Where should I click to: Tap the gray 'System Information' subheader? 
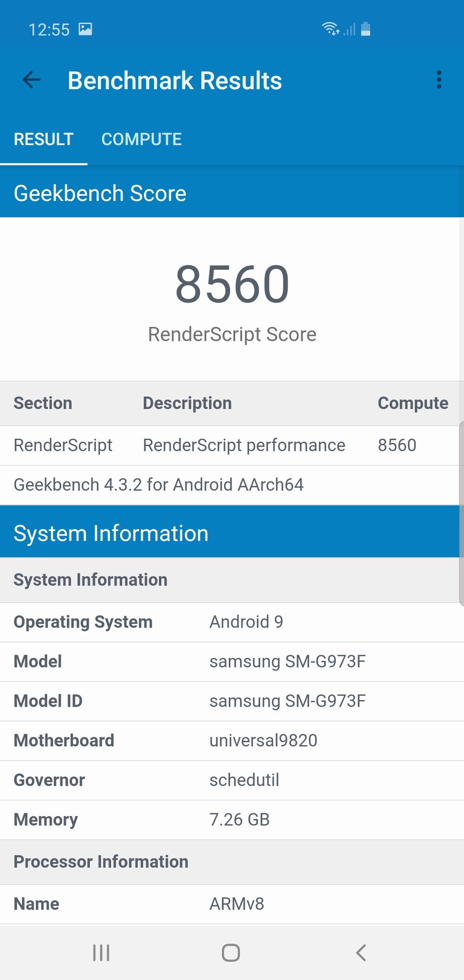232,580
